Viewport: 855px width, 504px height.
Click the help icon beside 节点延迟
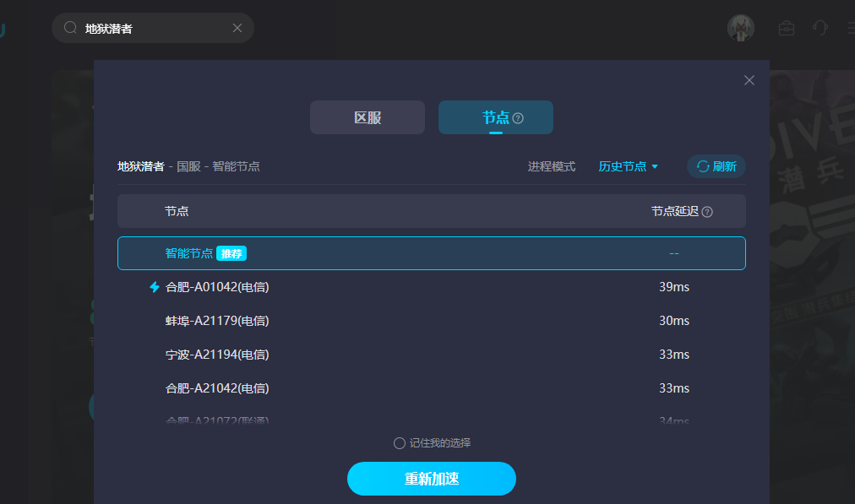click(x=707, y=212)
